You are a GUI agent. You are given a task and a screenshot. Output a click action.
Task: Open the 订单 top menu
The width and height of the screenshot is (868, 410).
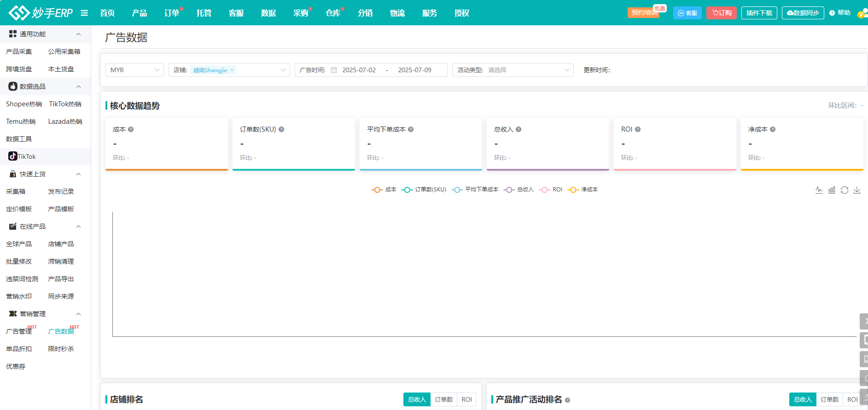pyautogui.click(x=172, y=13)
